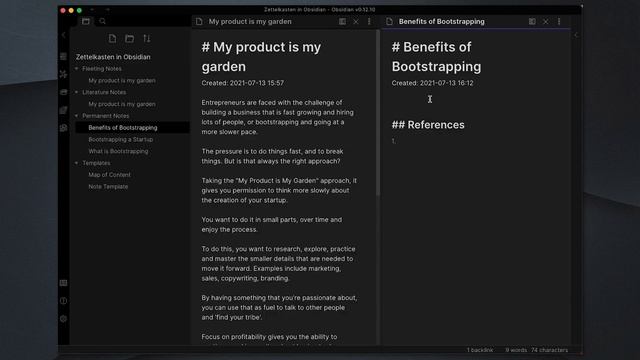
Task: Click list item '1.' under References
Action: click(393, 141)
